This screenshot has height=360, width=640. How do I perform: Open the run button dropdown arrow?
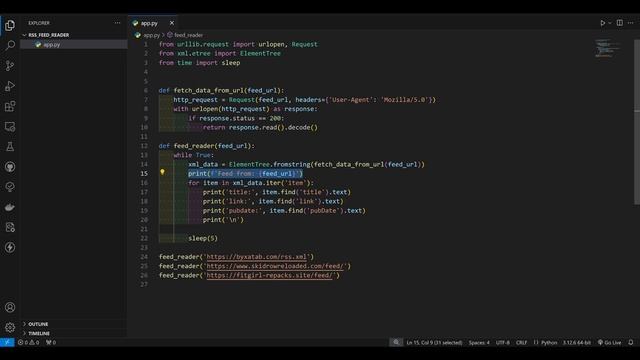tap(610, 23)
